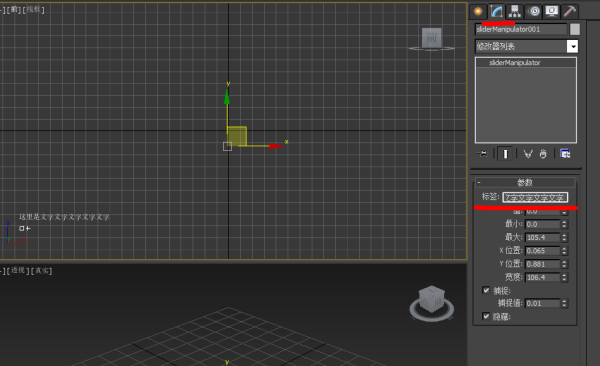This screenshot has height=366, width=600.
Task: Click the yellow XY plane gizmo handle
Action: pyautogui.click(x=236, y=136)
